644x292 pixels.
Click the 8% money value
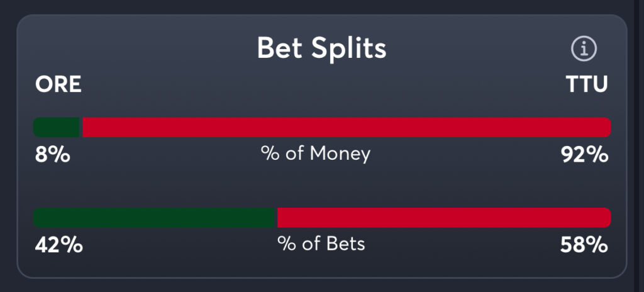click(x=52, y=154)
